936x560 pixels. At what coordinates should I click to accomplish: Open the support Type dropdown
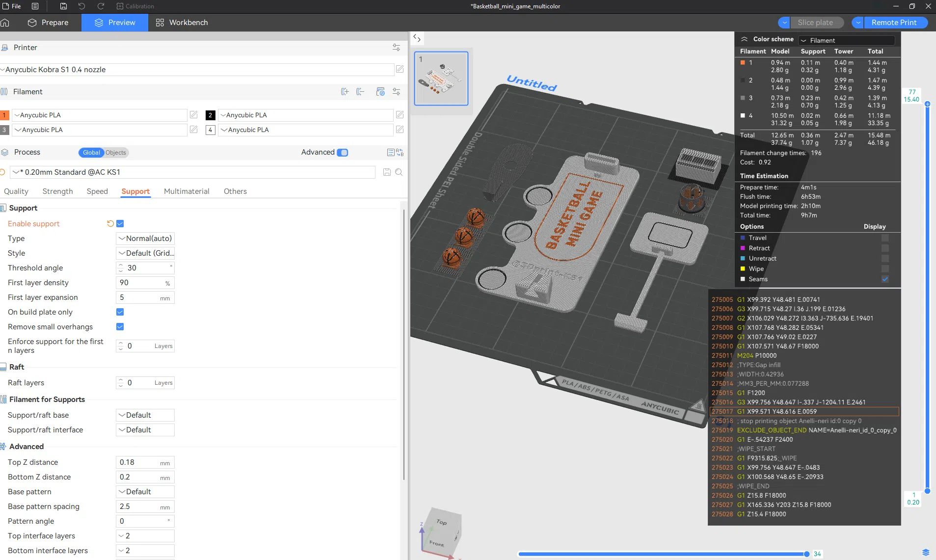pos(145,239)
